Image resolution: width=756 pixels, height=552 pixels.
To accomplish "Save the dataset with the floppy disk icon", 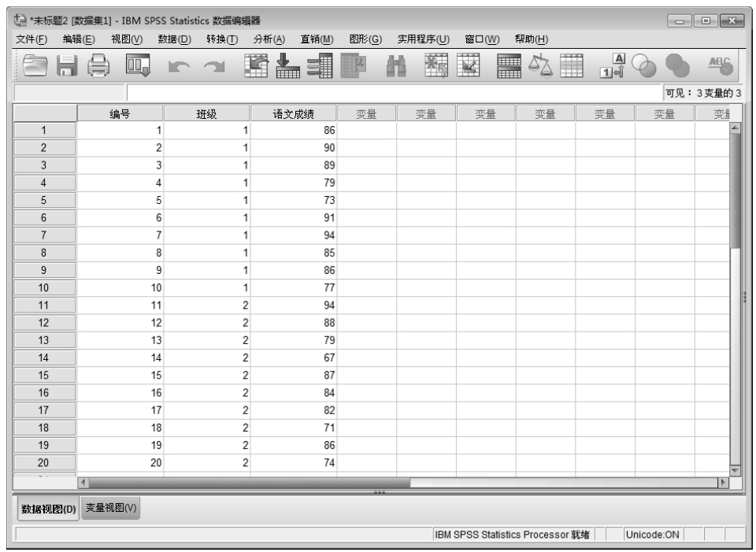I will [x=67, y=65].
